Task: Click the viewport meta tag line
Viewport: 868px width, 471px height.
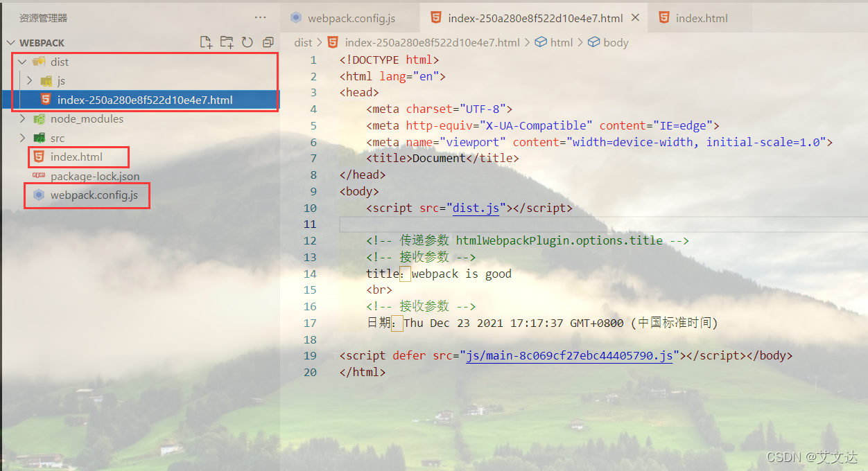Action: pos(599,142)
